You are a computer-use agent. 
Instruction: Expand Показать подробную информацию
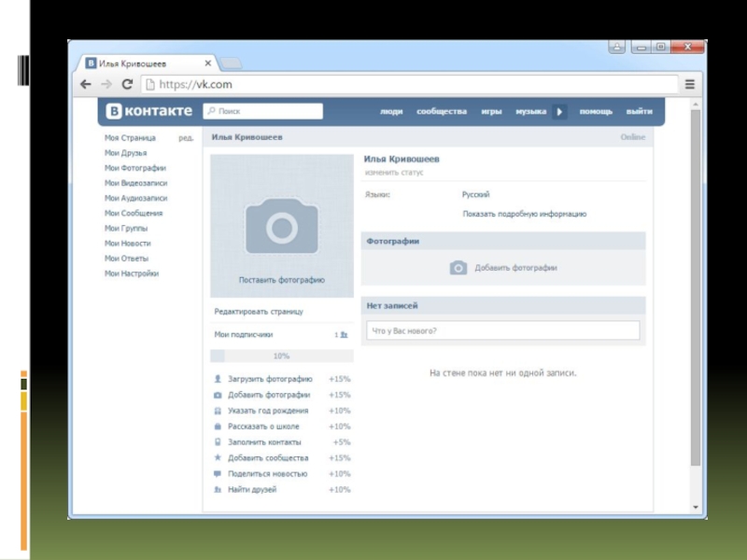point(525,214)
